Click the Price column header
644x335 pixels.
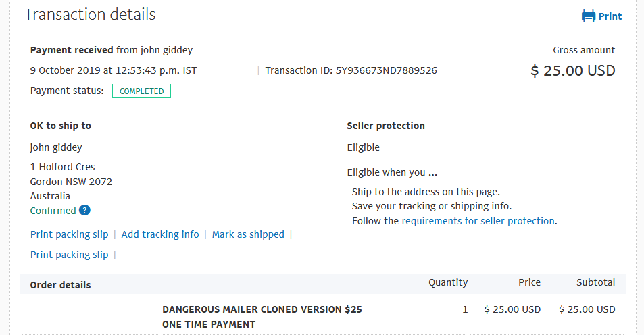(x=529, y=282)
